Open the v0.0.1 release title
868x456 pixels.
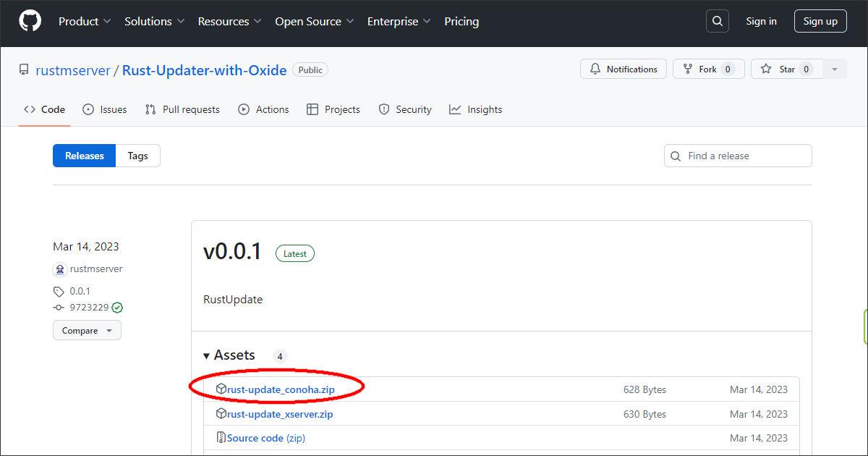(232, 251)
